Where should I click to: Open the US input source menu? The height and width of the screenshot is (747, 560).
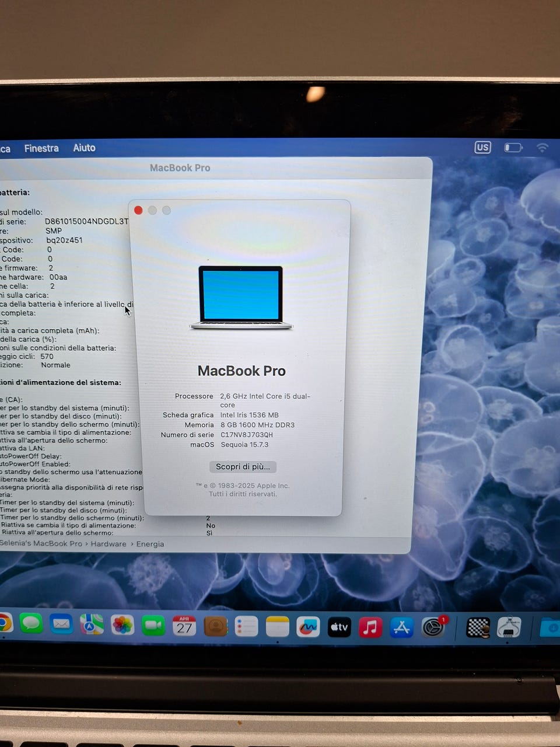[482, 148]
